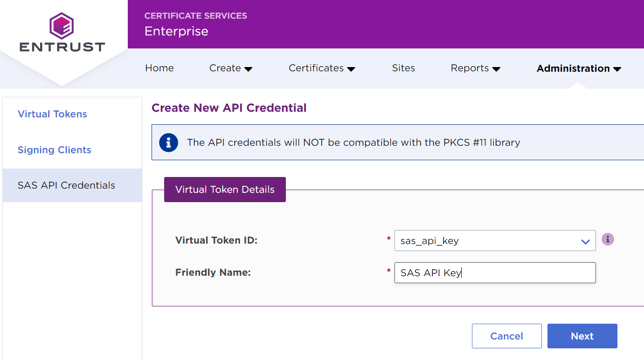Click the Friendly Name field label

213,272
